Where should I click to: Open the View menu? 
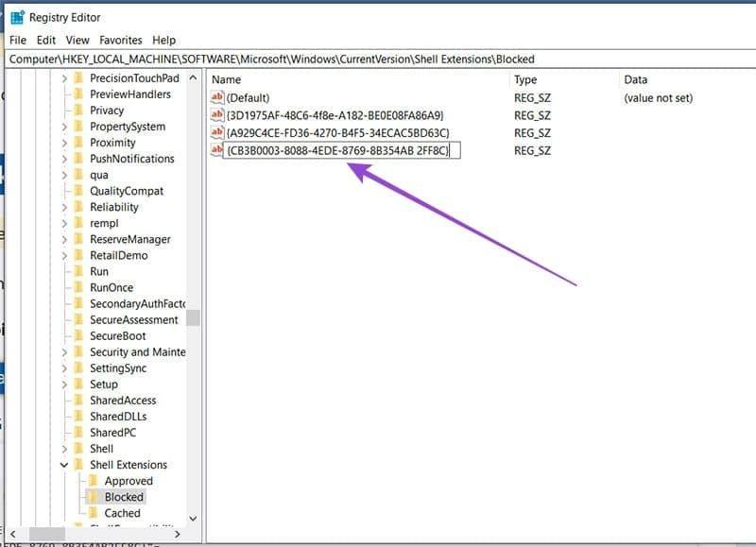point(77,40)
